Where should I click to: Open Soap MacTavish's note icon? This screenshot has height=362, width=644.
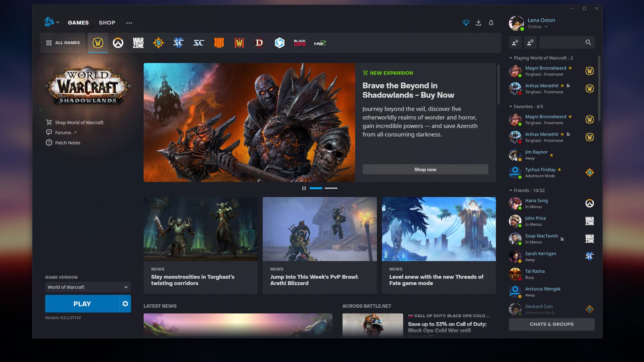click(562, 239)
